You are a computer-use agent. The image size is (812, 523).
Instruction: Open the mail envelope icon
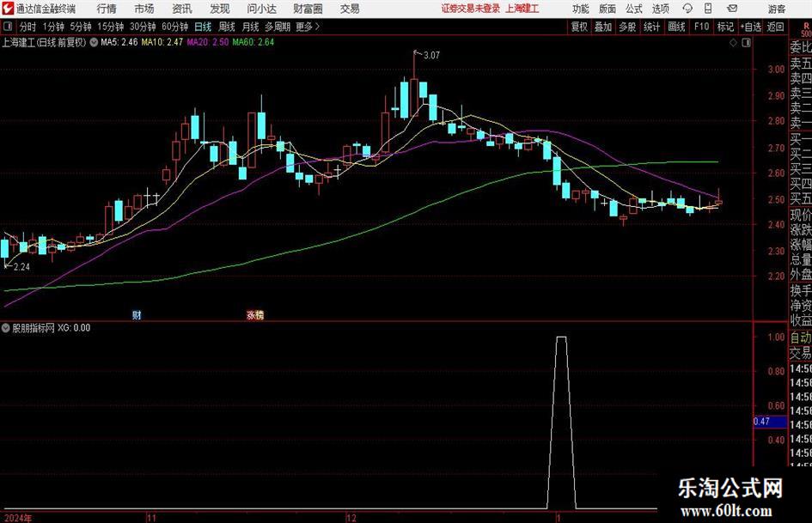point(732,9)
